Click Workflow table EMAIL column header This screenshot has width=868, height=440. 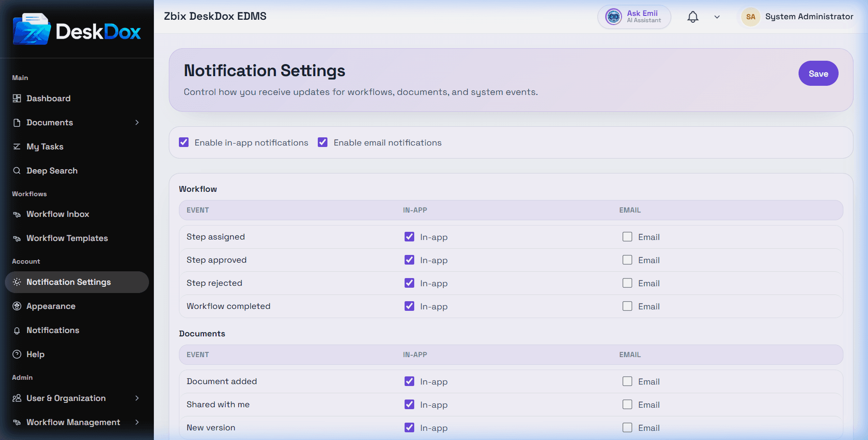point(630,210)
